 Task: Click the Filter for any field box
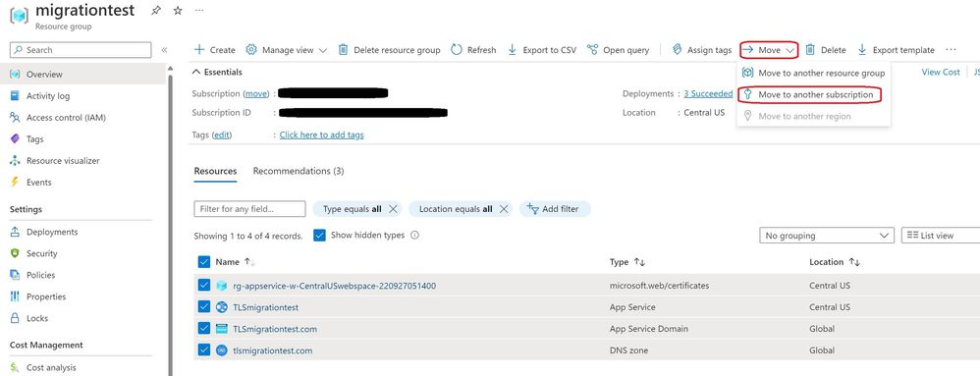click(x=249, y=209)
